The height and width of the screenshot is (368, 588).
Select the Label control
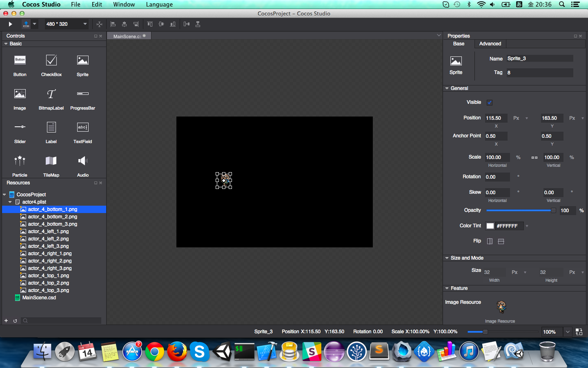click(51, 132)
